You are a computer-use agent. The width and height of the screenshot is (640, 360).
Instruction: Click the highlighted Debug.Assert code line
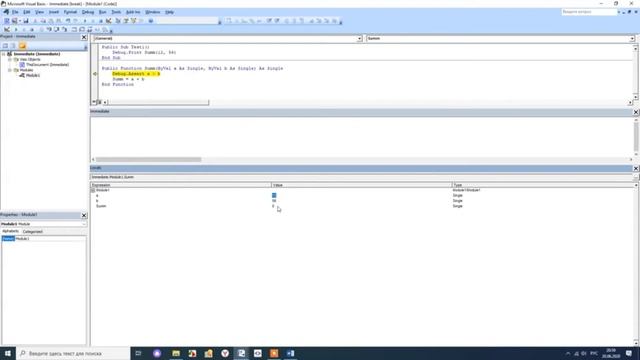tap(136, 74)
